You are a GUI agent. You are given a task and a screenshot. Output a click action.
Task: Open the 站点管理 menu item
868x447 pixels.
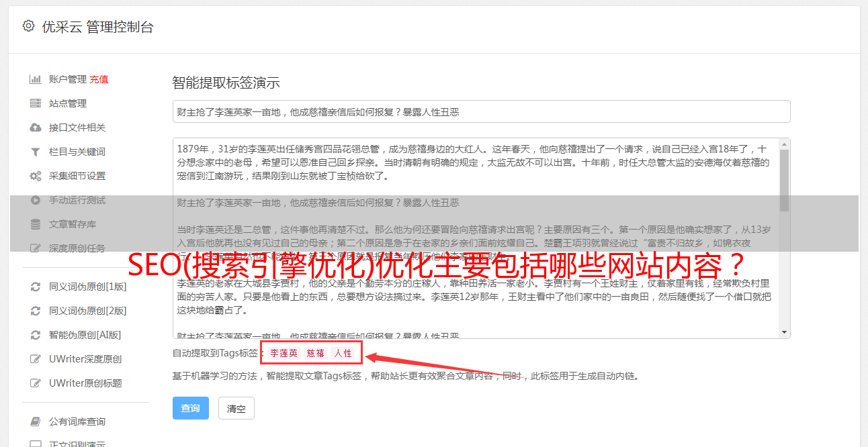(x=68, y=103)
